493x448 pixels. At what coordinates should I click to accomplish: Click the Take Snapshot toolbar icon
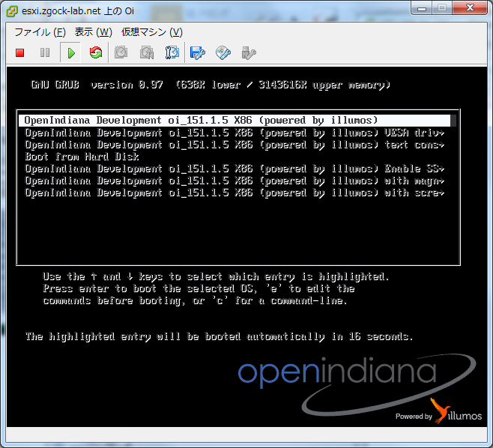(x=121, y=52)
